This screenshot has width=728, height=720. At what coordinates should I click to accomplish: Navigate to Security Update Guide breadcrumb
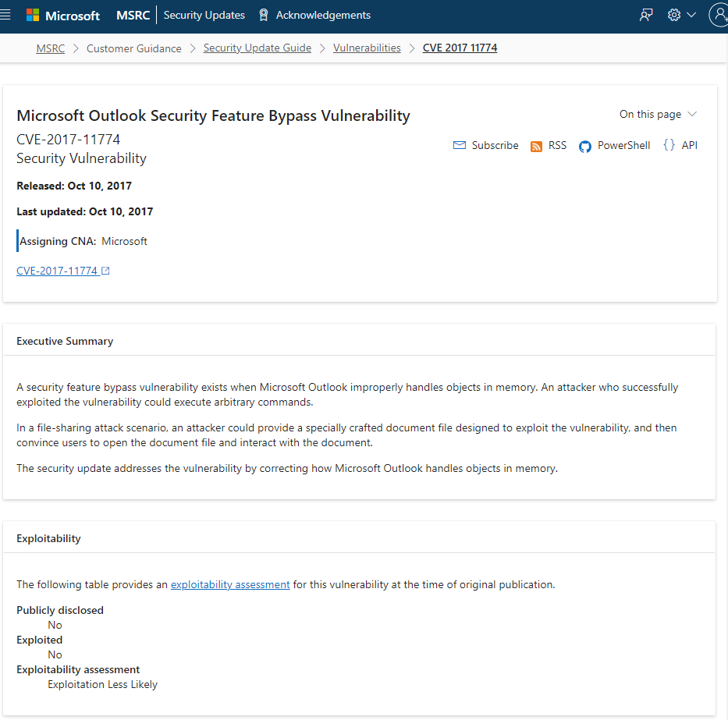coord(257,48)
